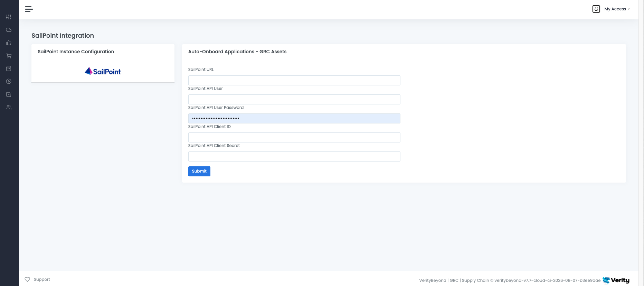The image size is (644, 286).
Task: Focus the SailPoint API User Password field
Action: (x=294, y=119)
